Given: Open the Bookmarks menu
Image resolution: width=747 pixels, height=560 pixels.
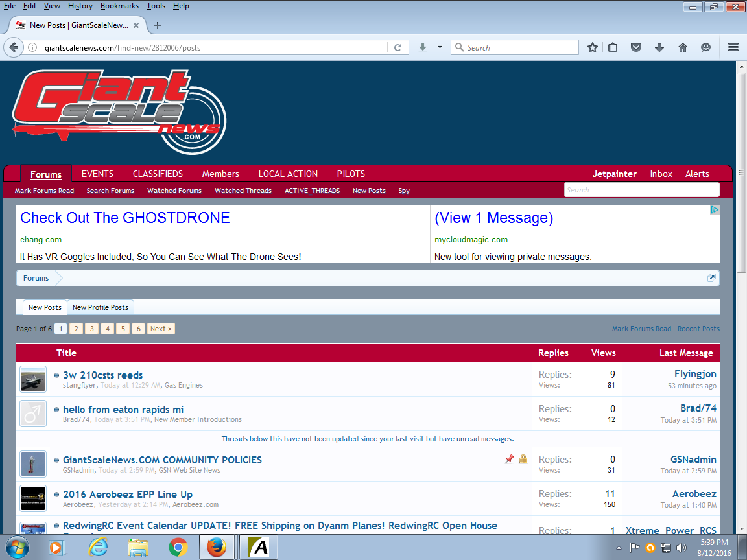Looking at the screenshot, I should coord(119,6).
